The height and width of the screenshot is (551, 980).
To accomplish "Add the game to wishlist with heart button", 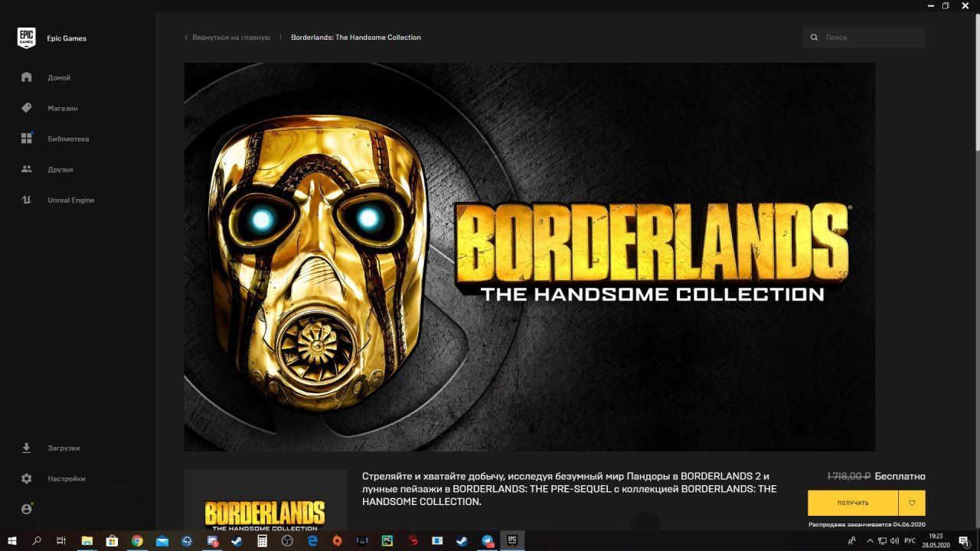I will 912,503.
